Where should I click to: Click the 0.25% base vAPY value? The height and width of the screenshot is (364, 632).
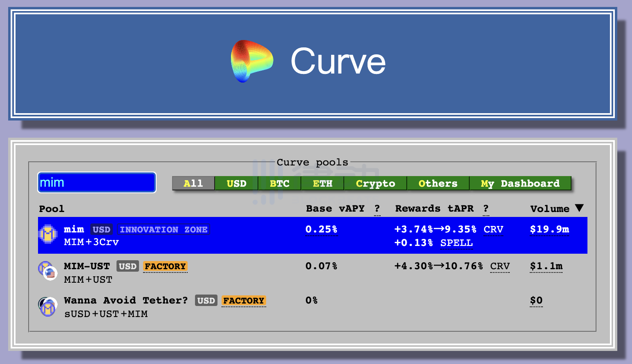321,230
